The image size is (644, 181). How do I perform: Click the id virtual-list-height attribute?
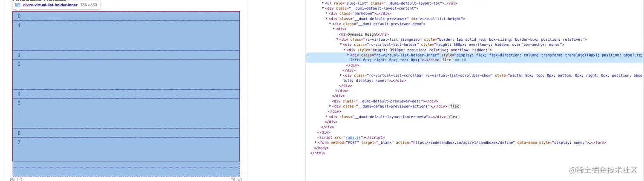coord(437,19)
